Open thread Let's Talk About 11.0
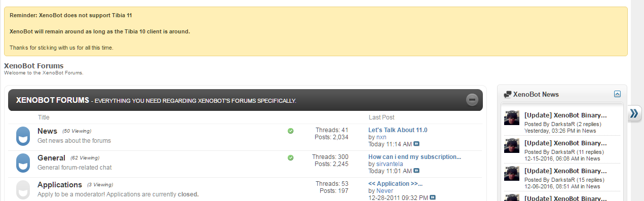Image resolution: width=644 pixels, height=201 pixels. (398, 130)
